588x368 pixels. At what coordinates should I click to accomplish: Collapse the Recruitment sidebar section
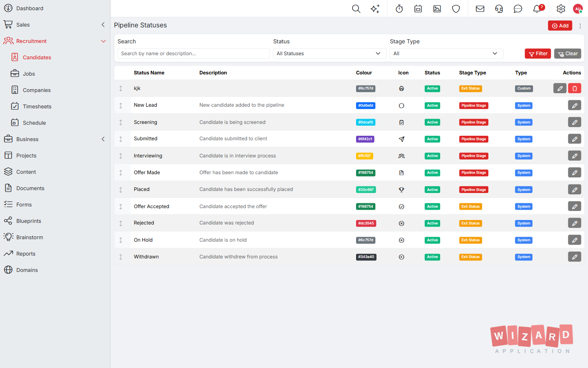[x=103, y=41]
